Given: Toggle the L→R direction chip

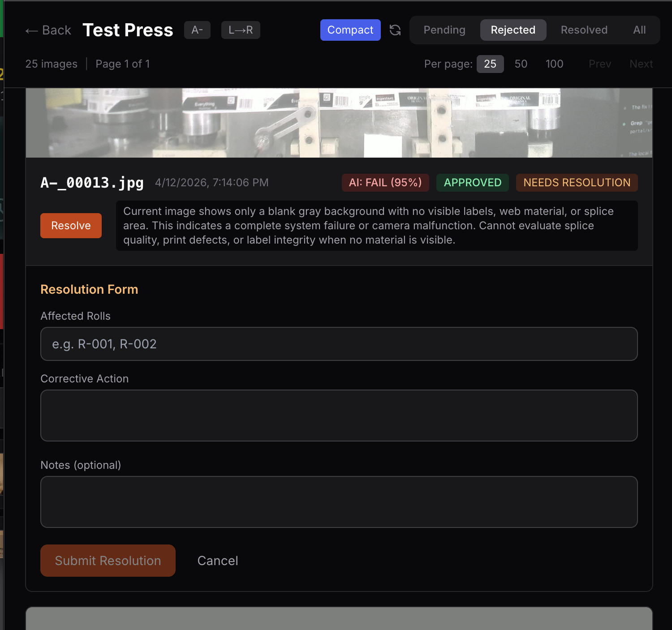Looking at the screenshot, I should tap(241, 30).
